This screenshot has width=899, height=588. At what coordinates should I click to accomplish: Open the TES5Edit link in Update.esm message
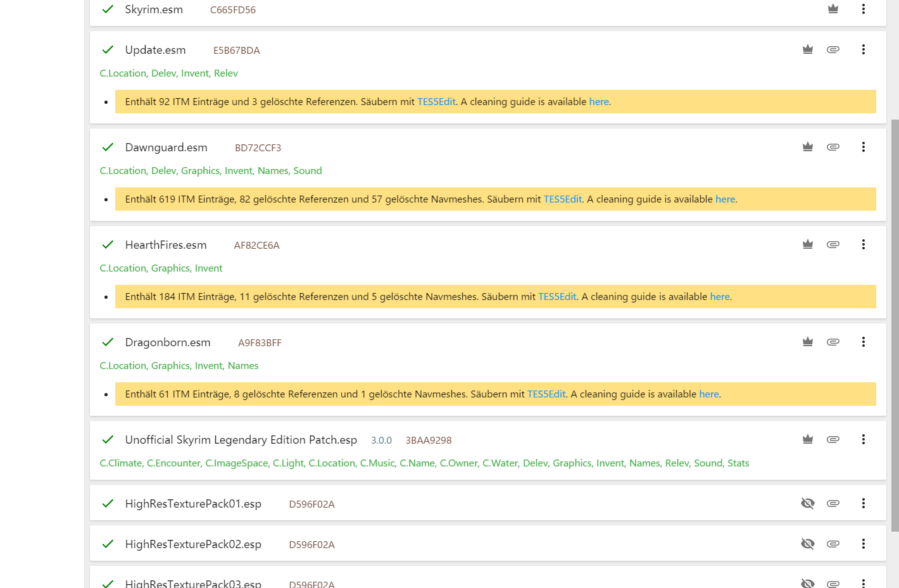(436, 102)
